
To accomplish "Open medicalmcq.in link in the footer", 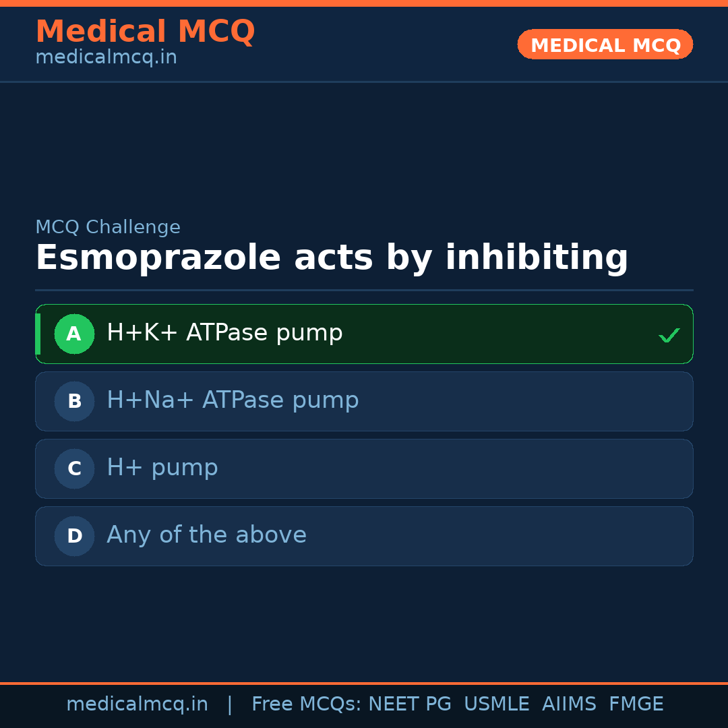I will click(x=137, y=704).
